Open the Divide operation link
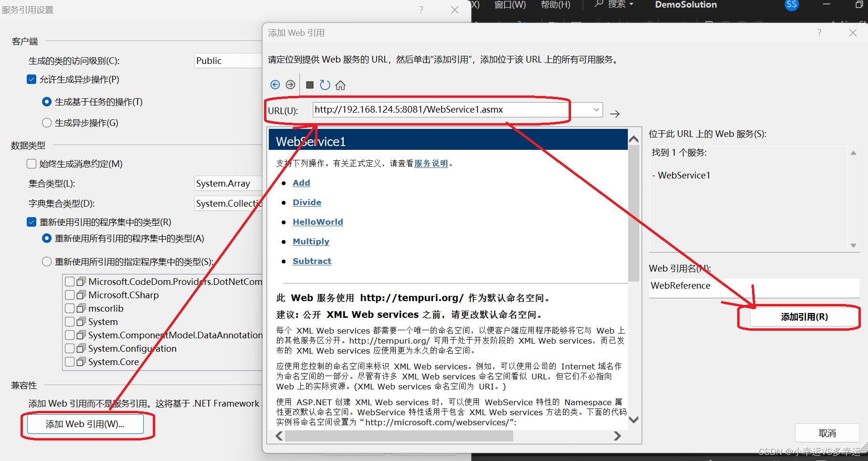Viewport: 868px width, 461px height. tap(307, 202)
